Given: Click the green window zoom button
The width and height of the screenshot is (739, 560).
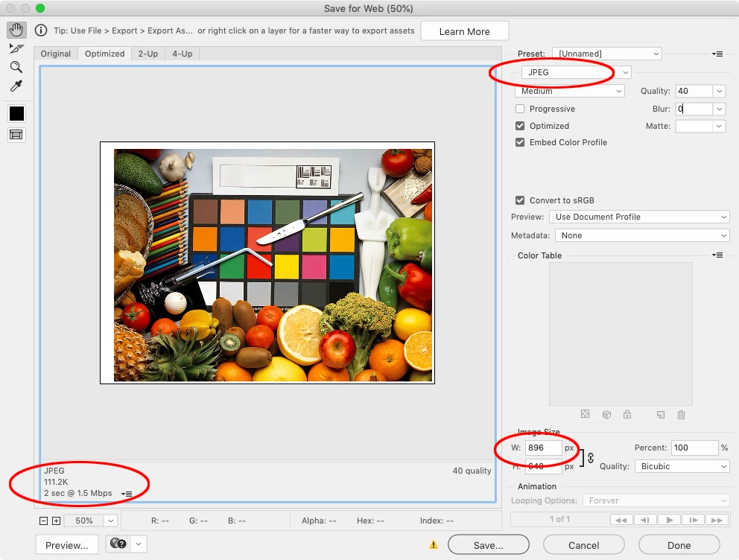Looking at the screenshot, I should pyautogui.click(x=40, y=8).
